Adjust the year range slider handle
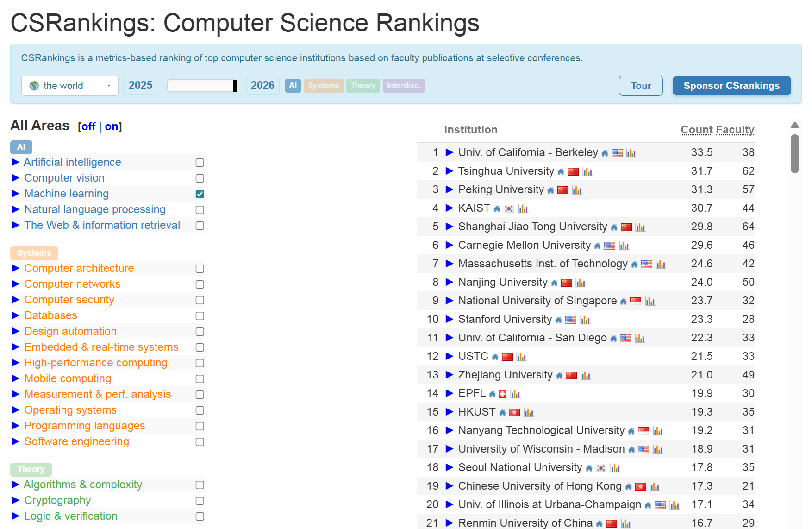812x529 pixels. pos(235,86)
